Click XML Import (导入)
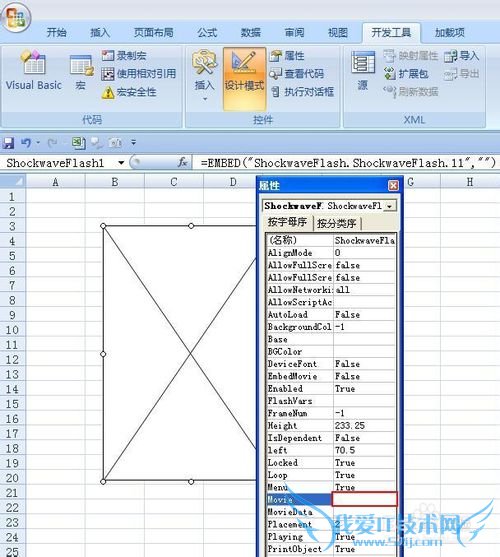 [x=462, y=55]
